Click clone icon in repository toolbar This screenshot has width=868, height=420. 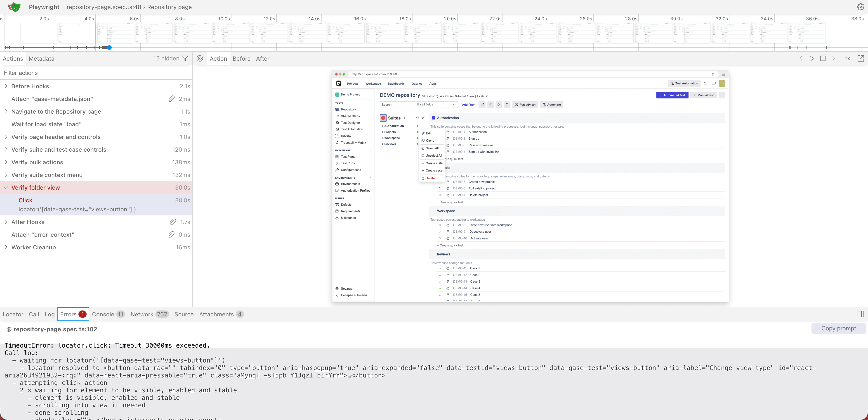[x=491, y=105]
